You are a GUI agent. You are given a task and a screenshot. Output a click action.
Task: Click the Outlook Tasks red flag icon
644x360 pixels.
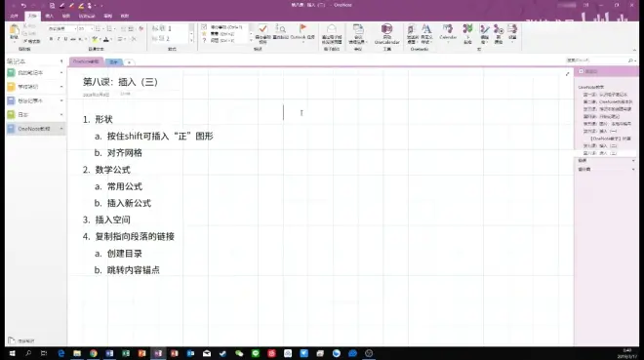pos(302,28)
